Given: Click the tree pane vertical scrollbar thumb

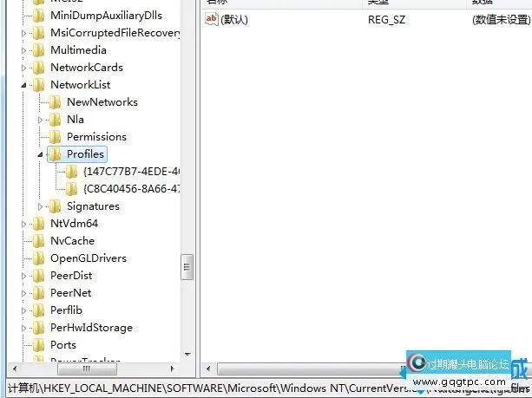Looking at the screenshot, I should [x=187, y=267].
